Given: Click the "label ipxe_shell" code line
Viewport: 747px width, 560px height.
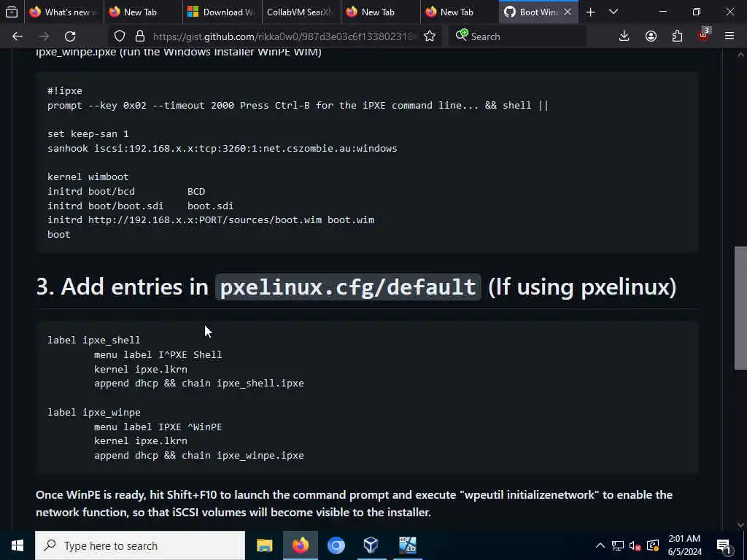Looking at the screenshot, I should [x=94, y=340].
